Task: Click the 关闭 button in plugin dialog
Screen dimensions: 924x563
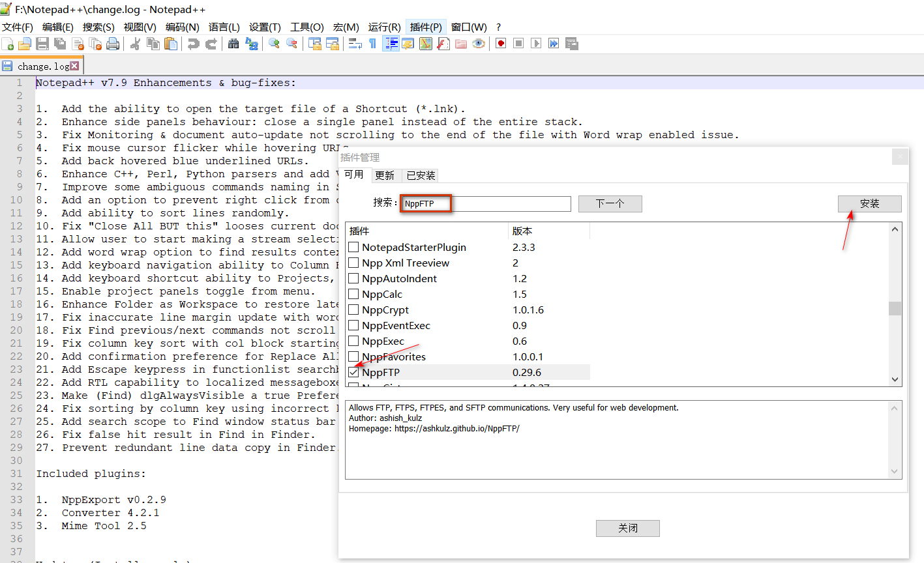Action: 628,528
